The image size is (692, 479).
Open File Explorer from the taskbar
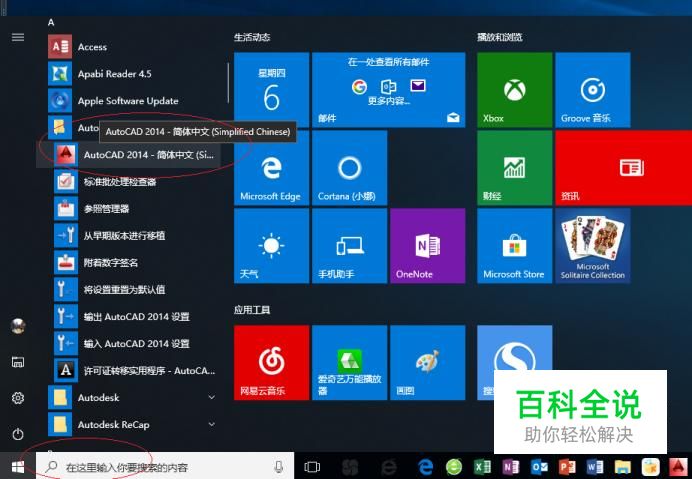pos(623,467)
